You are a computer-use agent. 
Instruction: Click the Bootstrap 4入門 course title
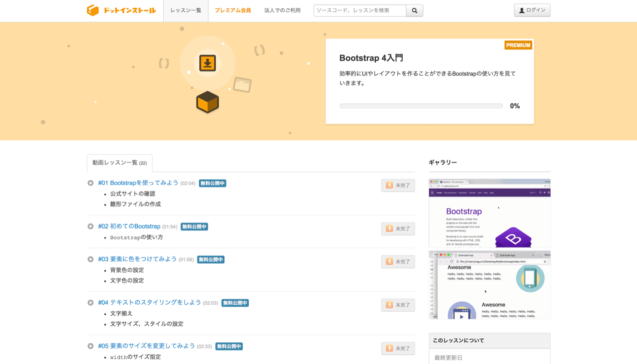click(x=371, y=58)
